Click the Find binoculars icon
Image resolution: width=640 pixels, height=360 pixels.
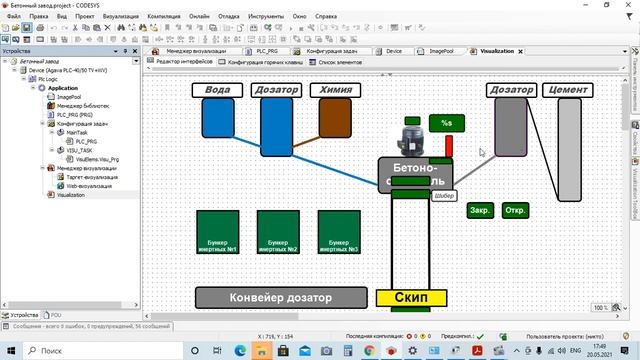click(x=121, y=28)
